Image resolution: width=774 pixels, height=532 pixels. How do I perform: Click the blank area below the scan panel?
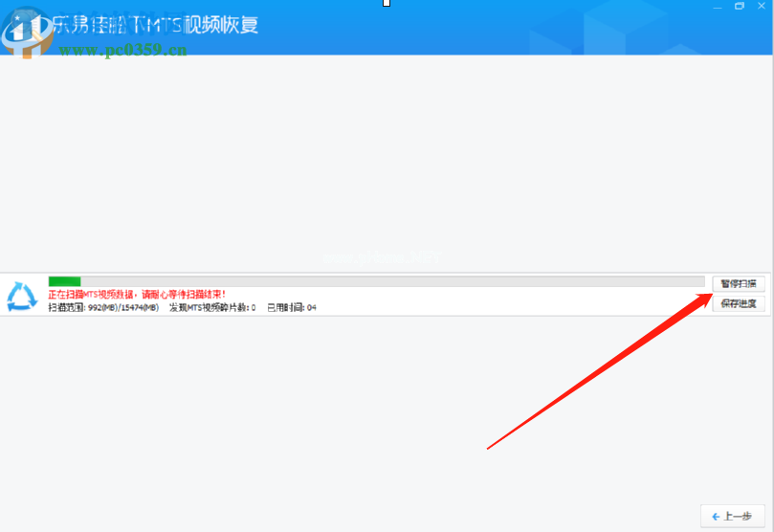287,411
